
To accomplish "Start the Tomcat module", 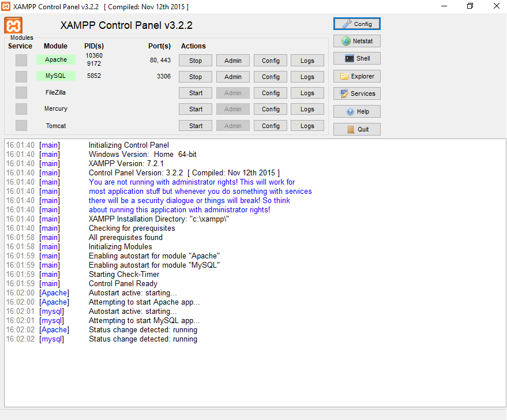I will 196,125.
